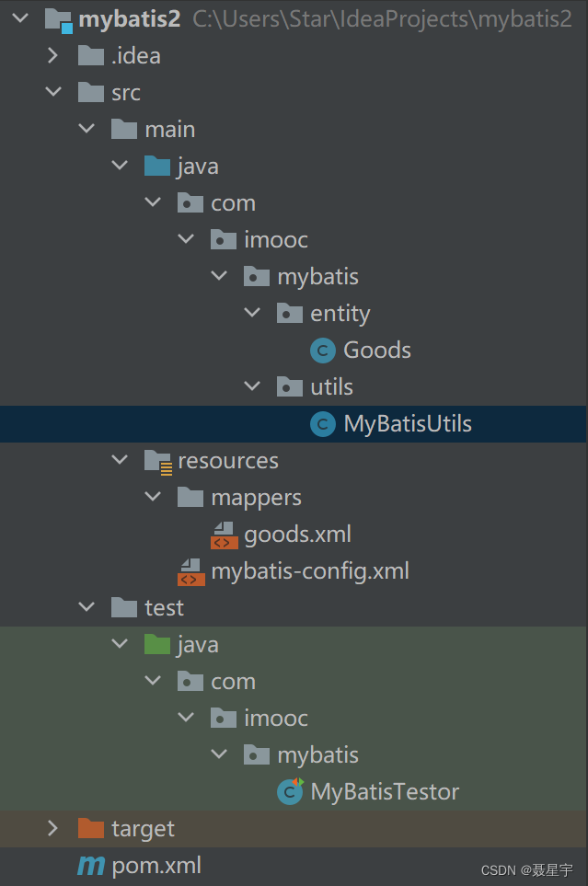Expand the .idea folder
This screenshot has height=886, width=588.
point(53,55)
